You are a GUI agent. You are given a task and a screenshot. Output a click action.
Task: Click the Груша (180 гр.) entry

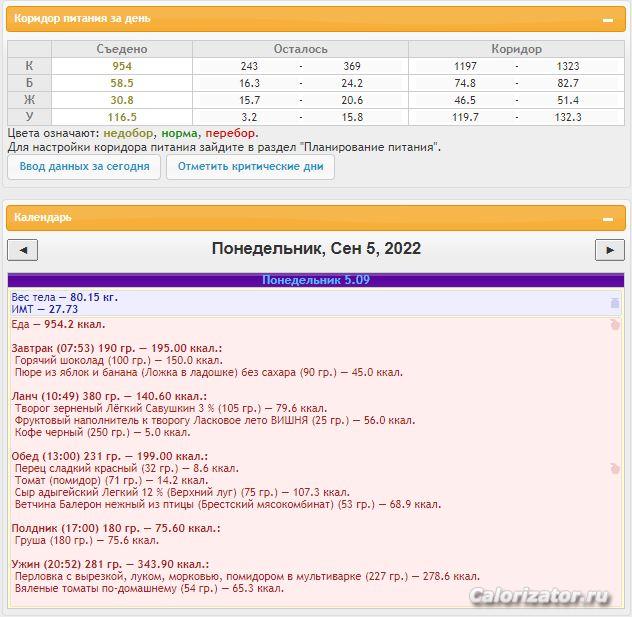pyautogui.click(x=87, y=540)
